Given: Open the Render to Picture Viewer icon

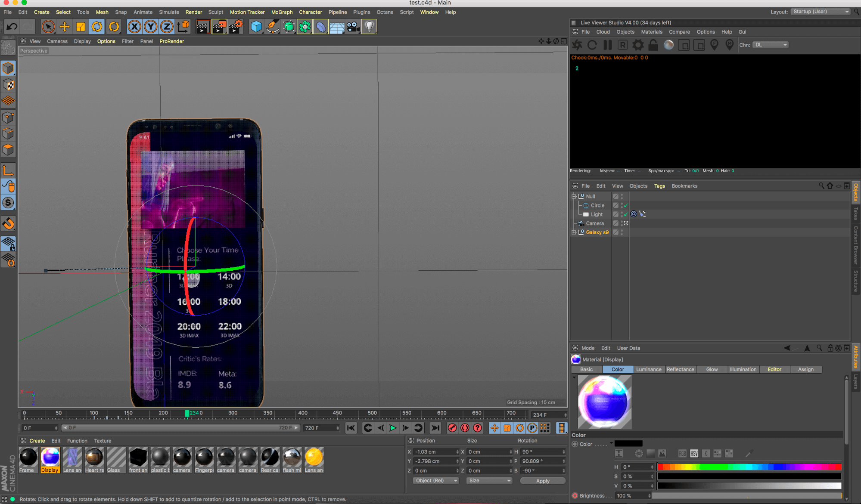Looking at the screenshot, I should click(219, 27).
